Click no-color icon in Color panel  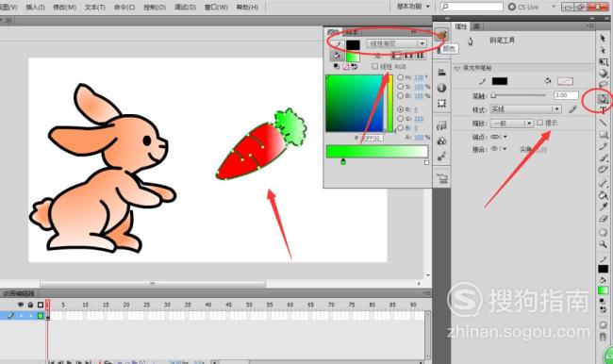pyautogui.click(x=345, y=67)
